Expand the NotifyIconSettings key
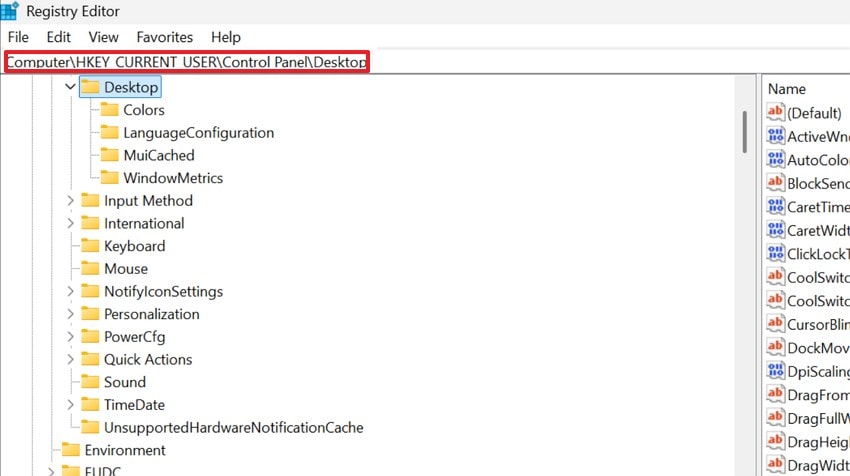The width and height of the screenshot is (850, 476). pos(70,291)
